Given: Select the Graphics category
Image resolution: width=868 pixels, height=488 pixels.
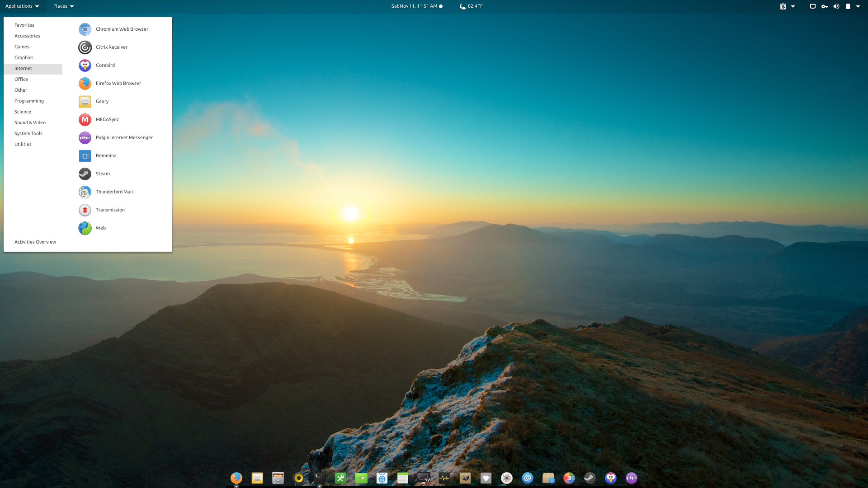Looking at the screenshot, I should (24, 57).
